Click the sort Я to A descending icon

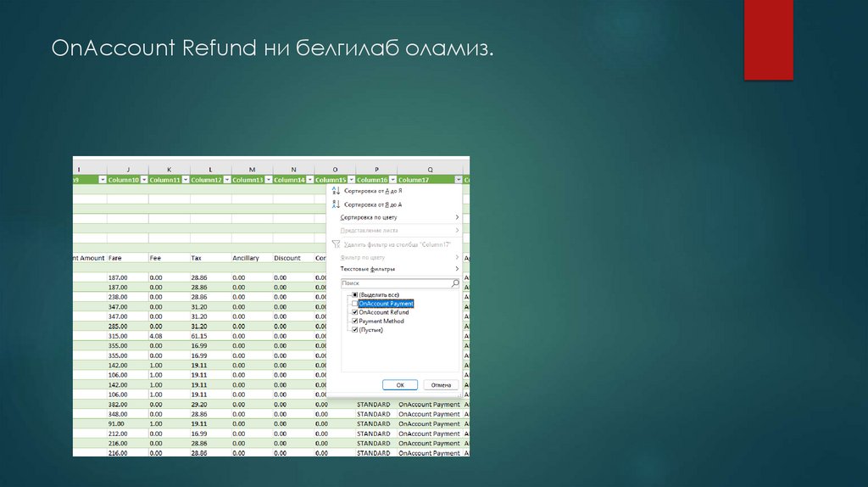click(336, 204)
